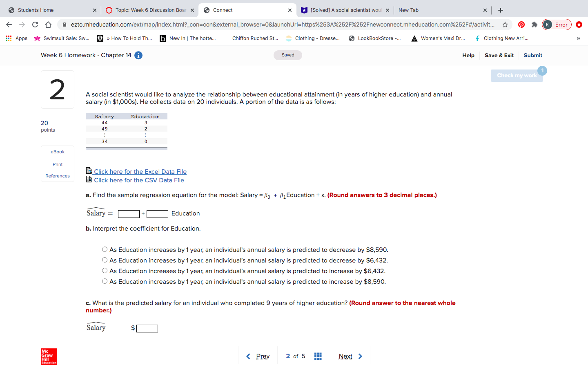Open the LookBookStore bookmark
Image resolution: width=588 pixels, height=368 pixels.
375,38
